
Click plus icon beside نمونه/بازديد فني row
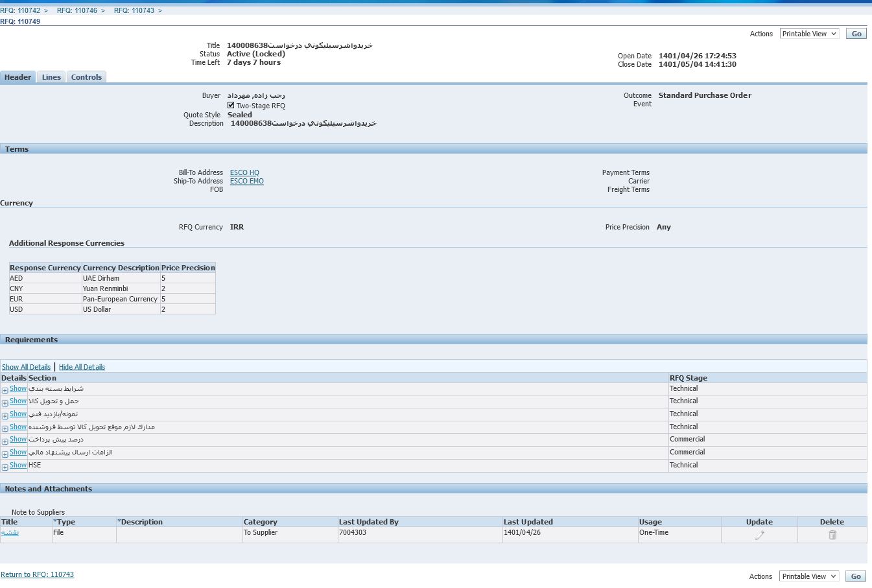coord(5,416)
